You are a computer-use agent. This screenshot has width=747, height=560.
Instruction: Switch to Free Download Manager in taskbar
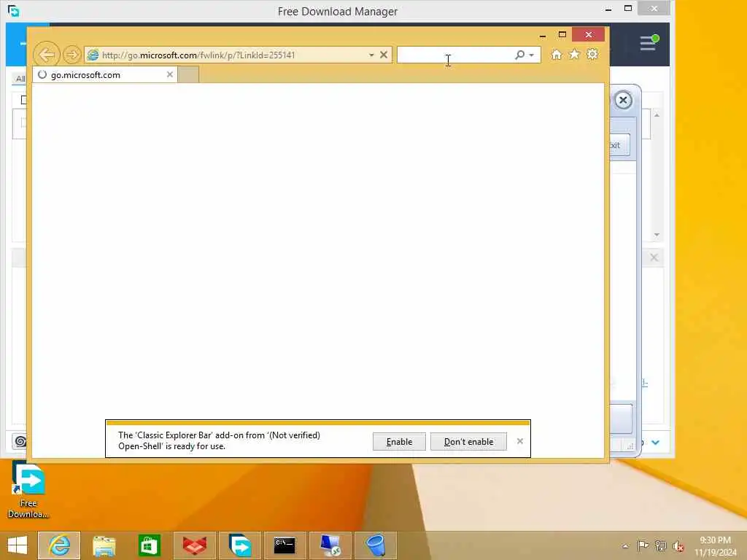[x=239, y=545]
